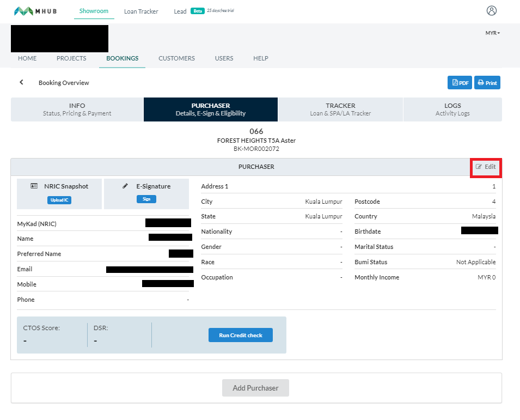Click the Monthly Income value MYR 0

click(x=486, y=277)
